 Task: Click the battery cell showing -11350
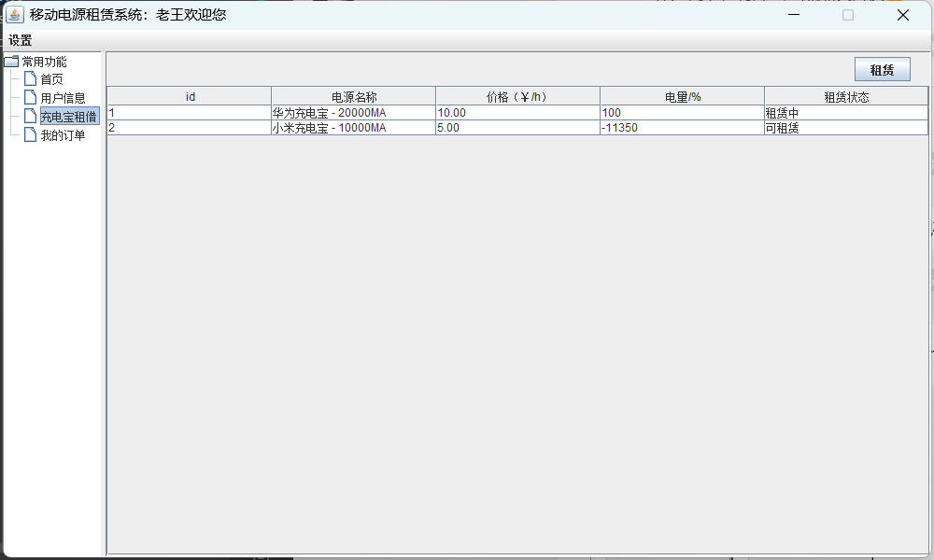click(683, 127)
